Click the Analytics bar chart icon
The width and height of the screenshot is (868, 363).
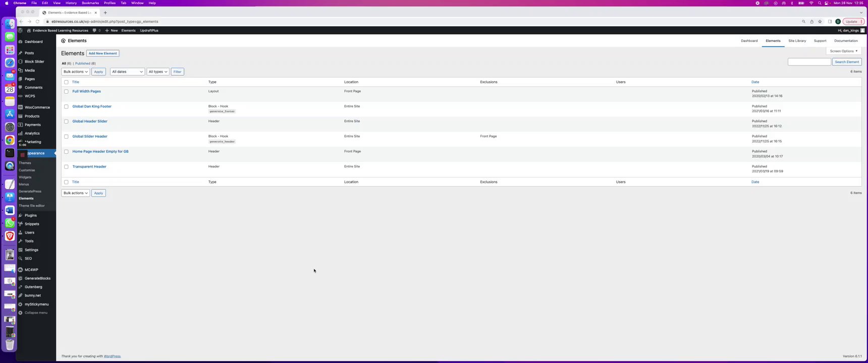point(20,133)
